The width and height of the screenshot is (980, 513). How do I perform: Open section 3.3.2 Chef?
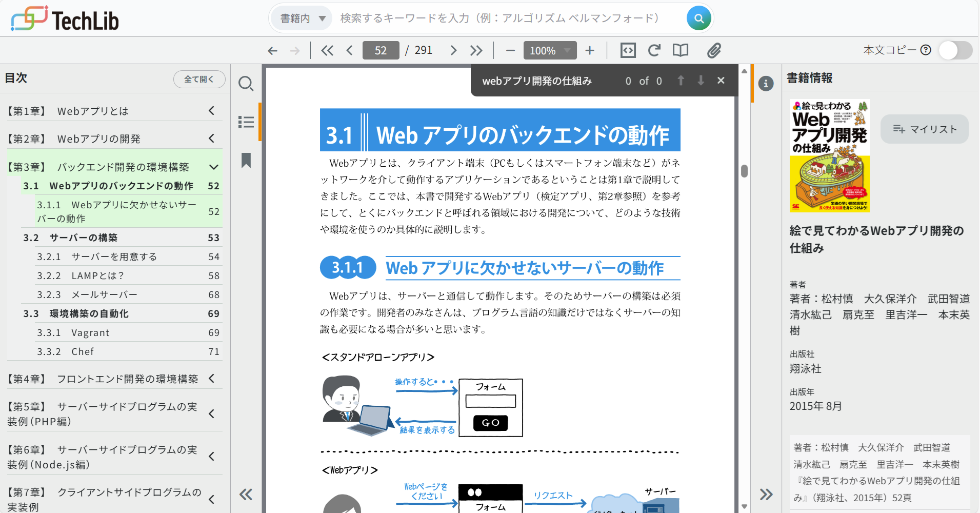[x=128, y=351]
